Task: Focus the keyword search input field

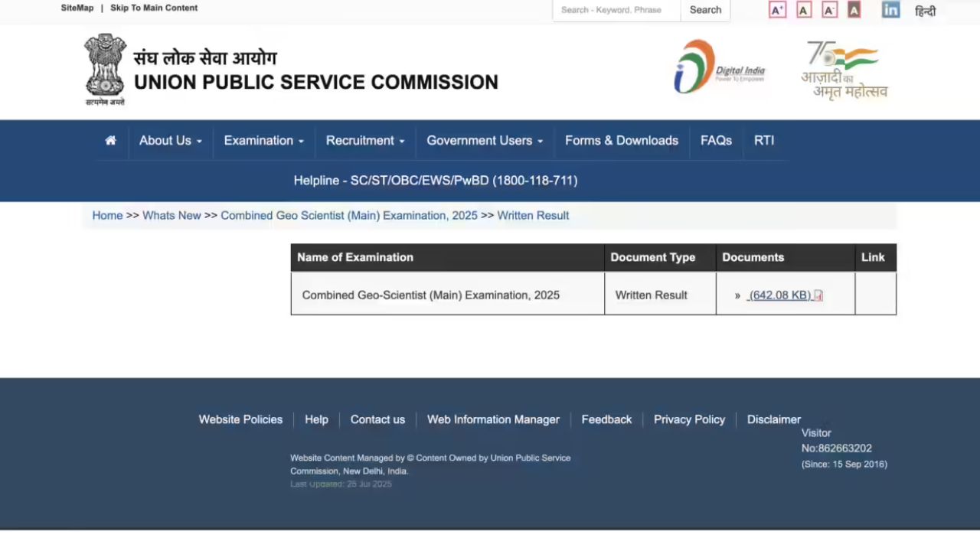Action: (x=616, y=11)
